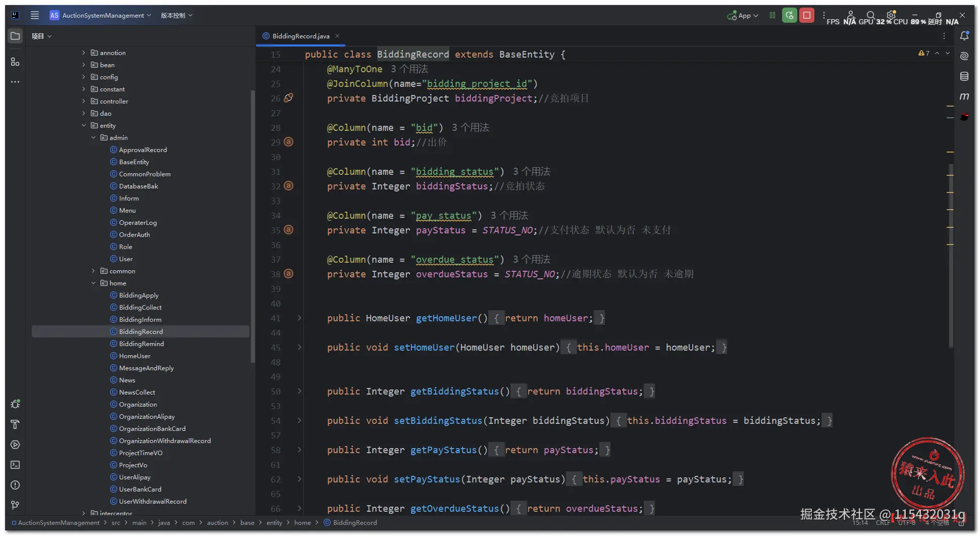The image size is (980, 536).
Task: Open the Project tool window icon
Action: (15, 36)
